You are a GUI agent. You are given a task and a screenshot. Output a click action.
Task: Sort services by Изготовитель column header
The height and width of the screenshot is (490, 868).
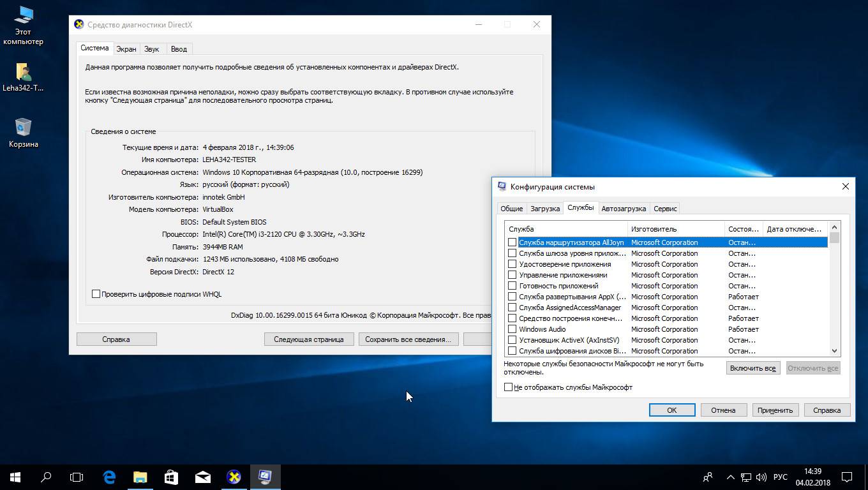675,229
